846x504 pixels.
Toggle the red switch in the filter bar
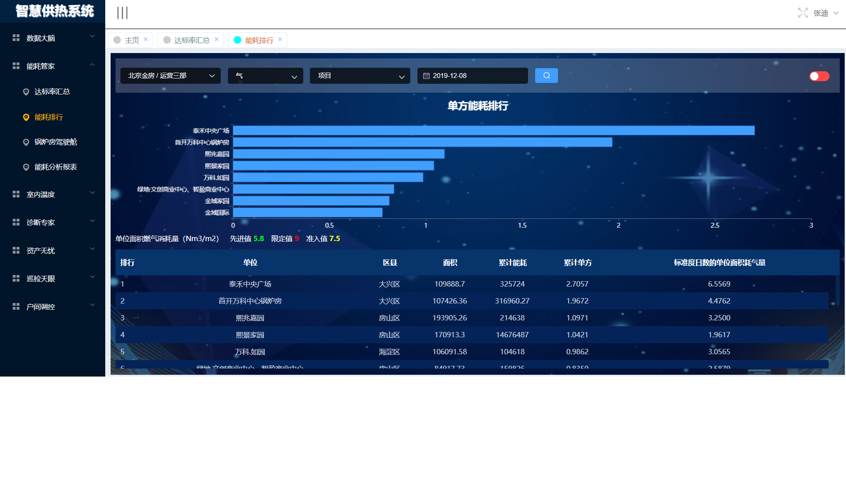[x=819, y=76]
